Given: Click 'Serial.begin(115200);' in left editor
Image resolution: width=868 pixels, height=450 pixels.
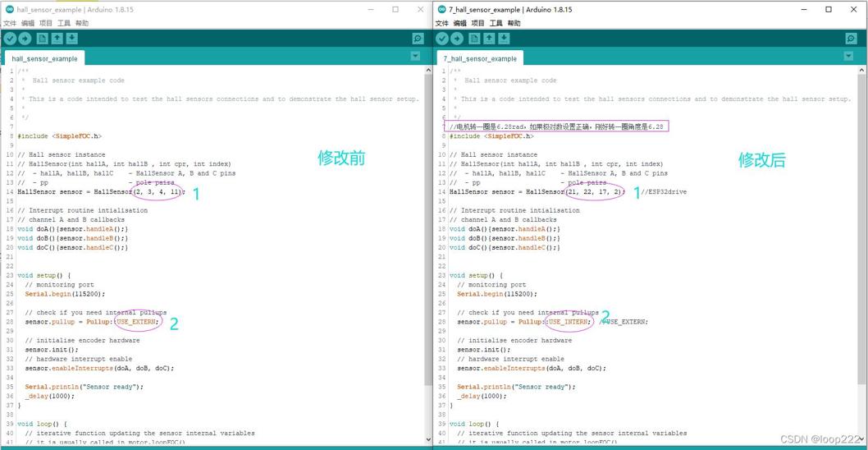Looking at the screenshot, I should tap(65, 294).
